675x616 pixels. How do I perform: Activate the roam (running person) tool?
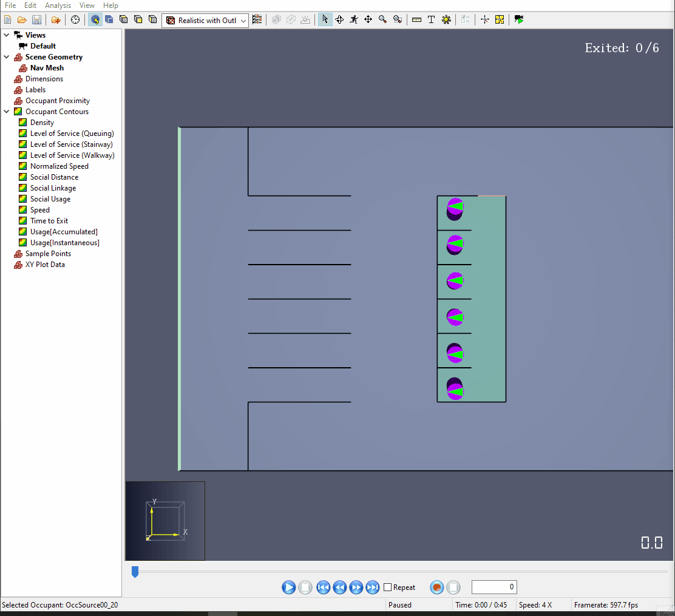tap(354, 20)
